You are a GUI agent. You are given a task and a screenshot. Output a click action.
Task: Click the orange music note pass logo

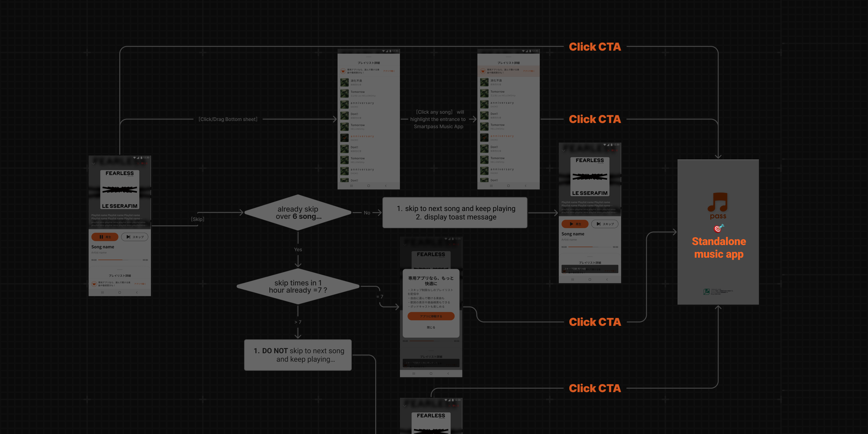718,202
